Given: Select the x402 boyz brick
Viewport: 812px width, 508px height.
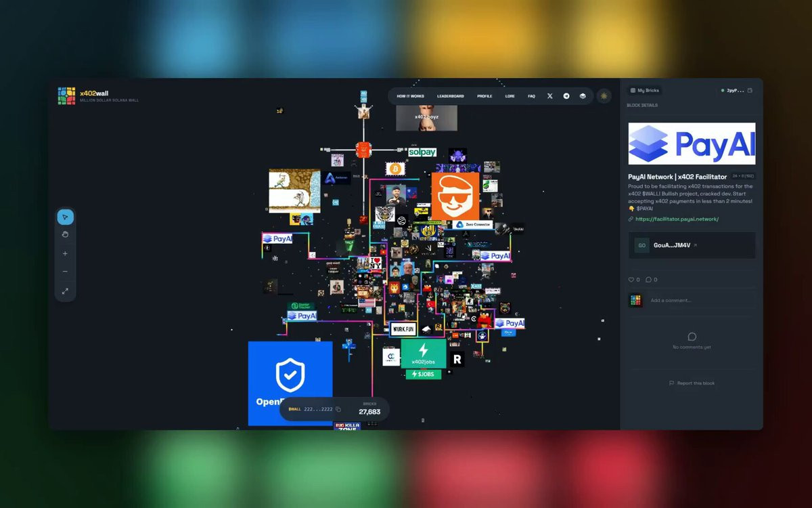Looking at the screenshot, I should (426, 117).
